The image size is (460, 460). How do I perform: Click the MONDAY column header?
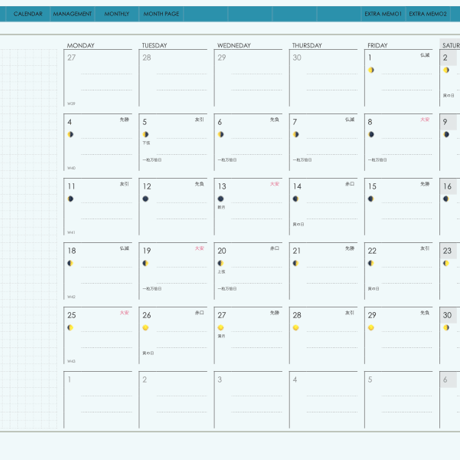(x=81, y=45)
